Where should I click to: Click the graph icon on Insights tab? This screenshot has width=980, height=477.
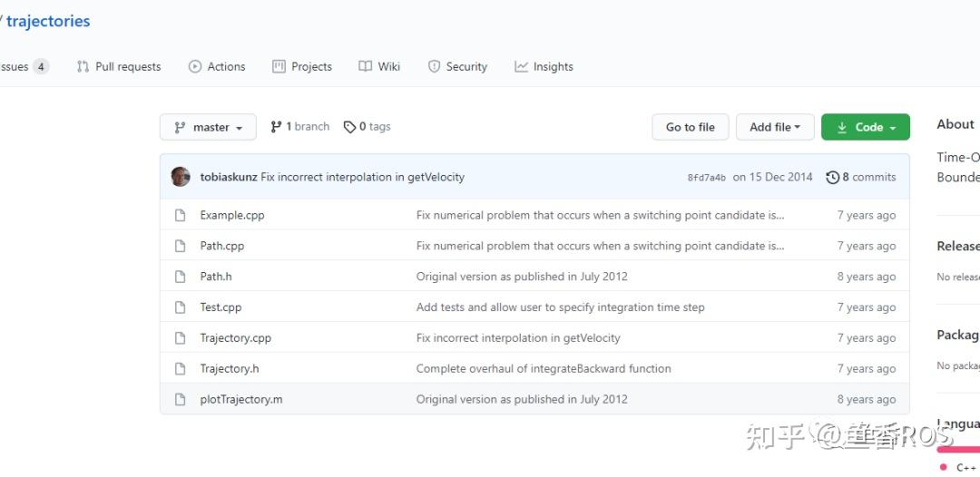[x=521, y=66]
